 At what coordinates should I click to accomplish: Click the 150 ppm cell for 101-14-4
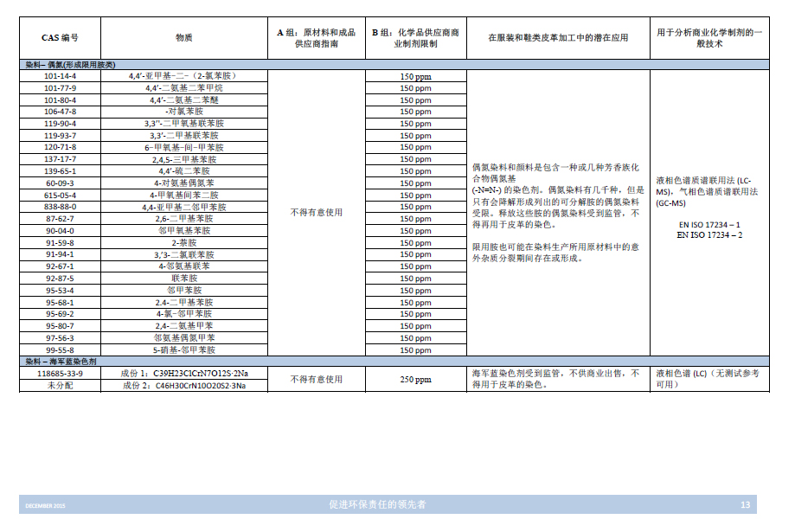coord(415,76)
